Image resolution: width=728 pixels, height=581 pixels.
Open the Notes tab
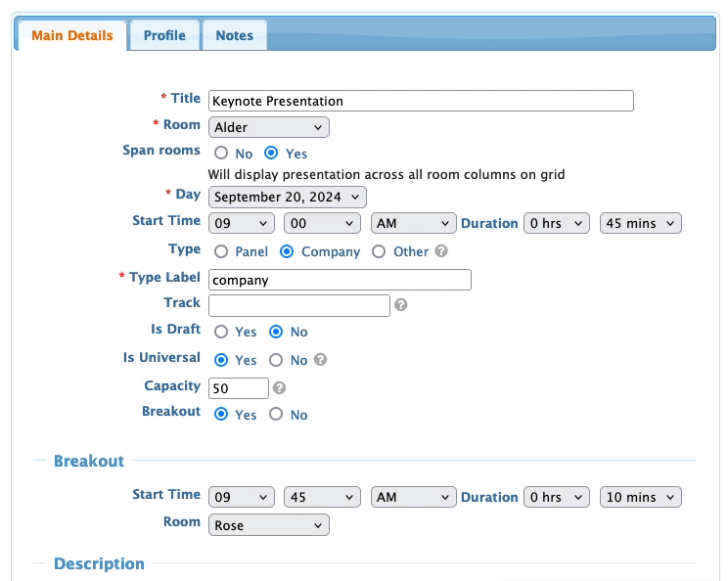point(235,35)
